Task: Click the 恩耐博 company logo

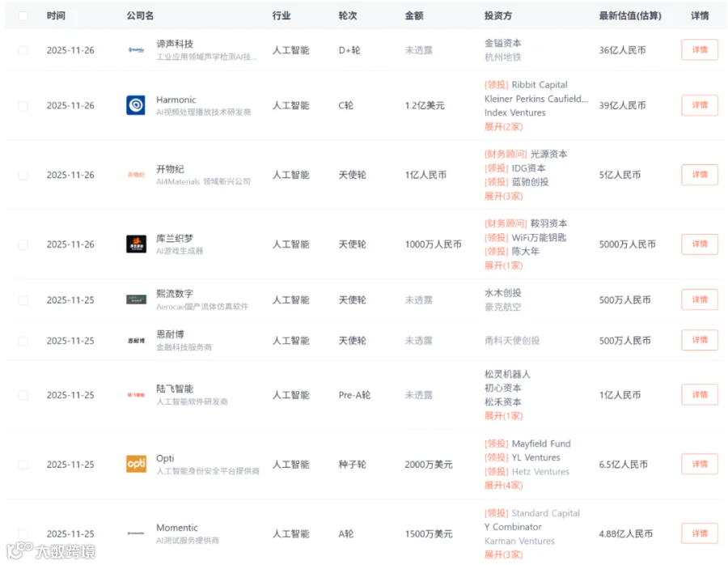Action: tap(136, 341)
